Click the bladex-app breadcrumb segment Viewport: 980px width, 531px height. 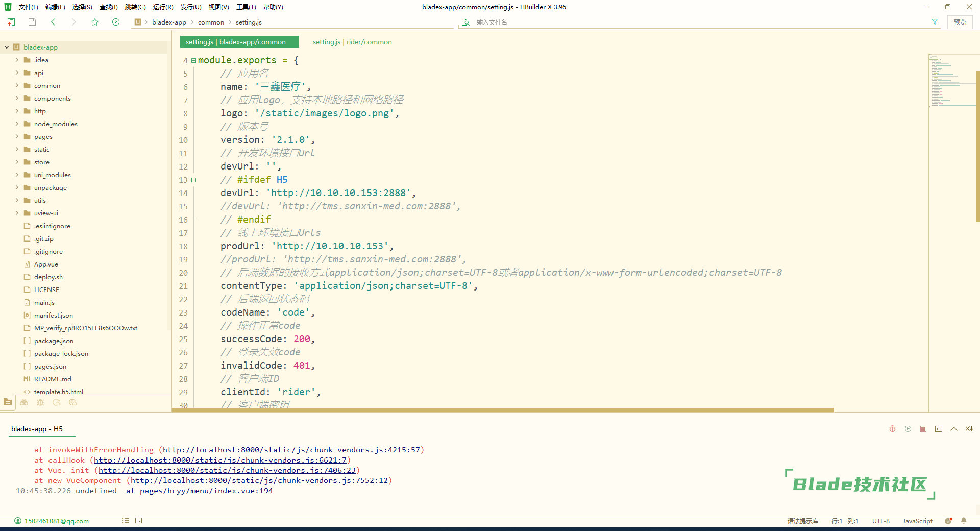(169, 22)
